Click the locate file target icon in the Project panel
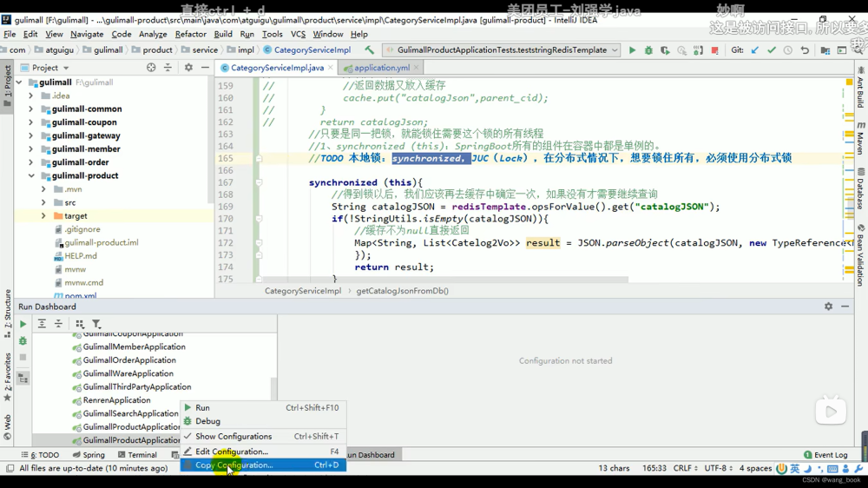This screenshot has width=868, height=488. click(x=151, y=68)
